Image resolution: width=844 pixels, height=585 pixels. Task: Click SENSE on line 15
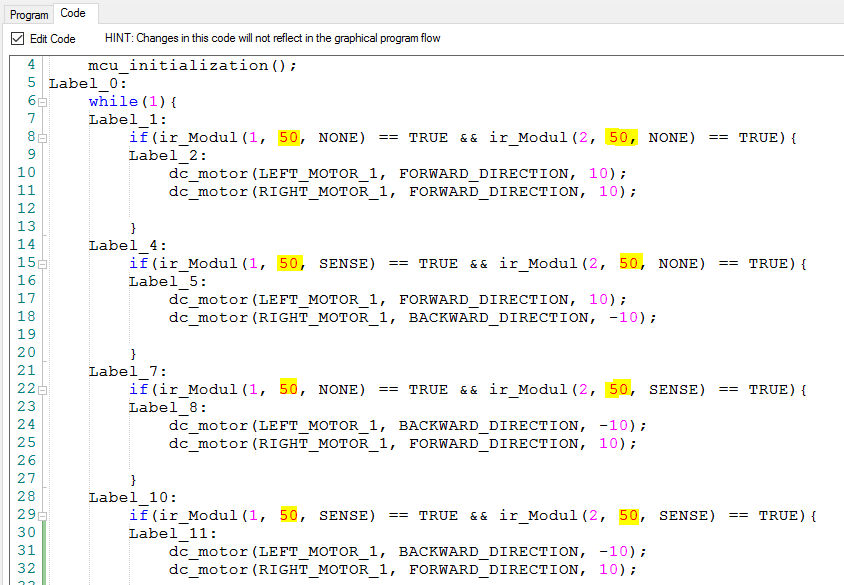pyautogui.click(x=343, y=264)
